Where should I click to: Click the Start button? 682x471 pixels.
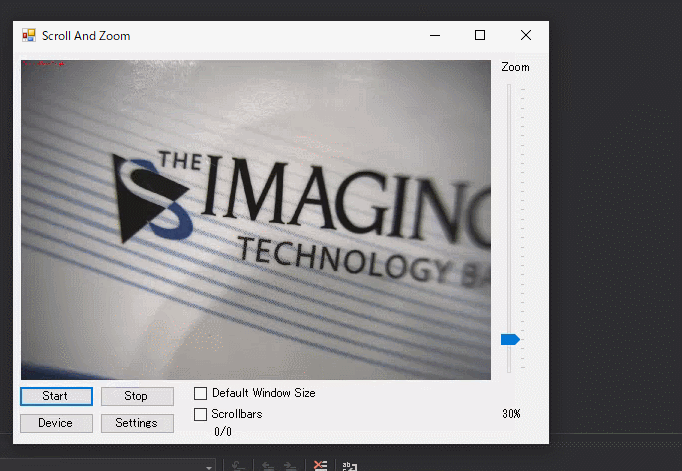tap(56, 396)
